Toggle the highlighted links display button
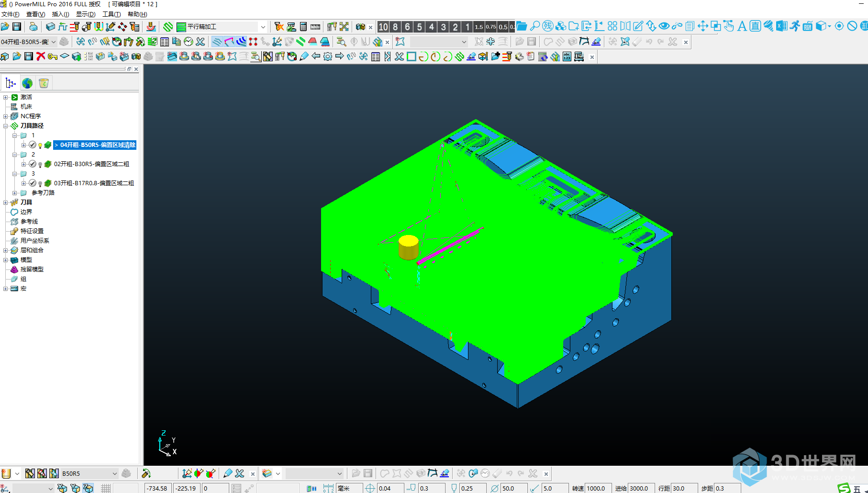Viewport: 868px width, 493px height. (x=241, y=42)
